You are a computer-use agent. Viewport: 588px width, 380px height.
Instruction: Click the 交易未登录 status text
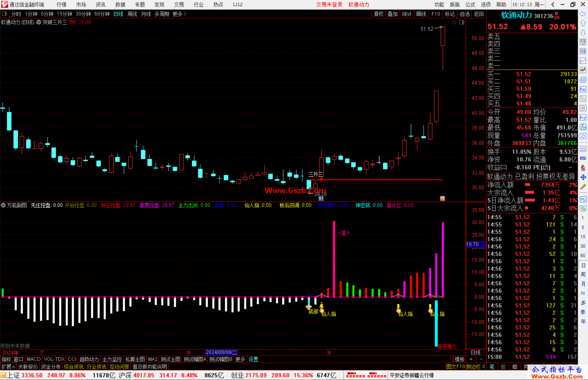[329, 4]
